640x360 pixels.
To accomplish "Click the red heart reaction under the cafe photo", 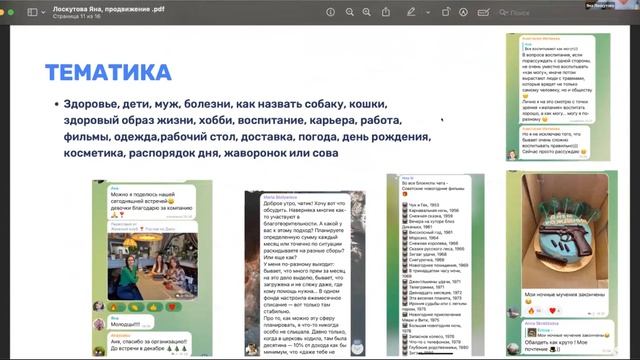I will [x=173, y=307].
